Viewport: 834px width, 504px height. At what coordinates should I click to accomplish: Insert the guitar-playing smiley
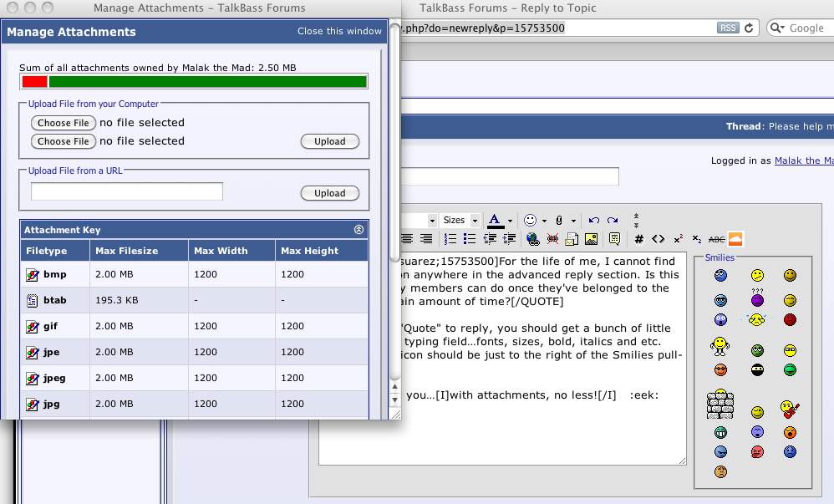[x=790, y=410]
